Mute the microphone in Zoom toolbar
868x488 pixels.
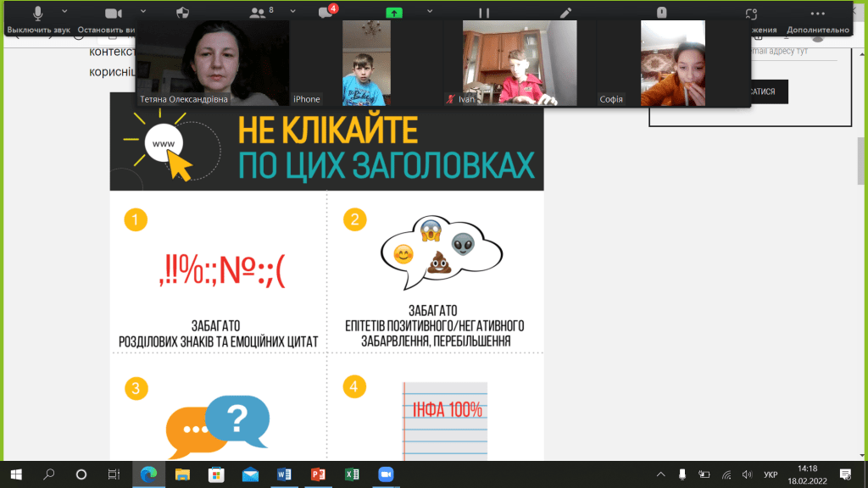click(38, 14)
